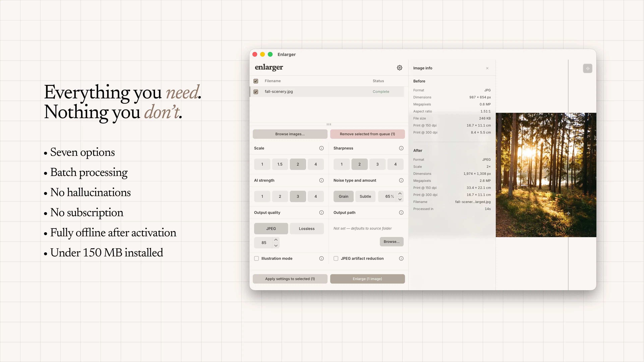Screen dimensions: 644x362
Task: Set Scale to 4
Action: pos(315,164)
